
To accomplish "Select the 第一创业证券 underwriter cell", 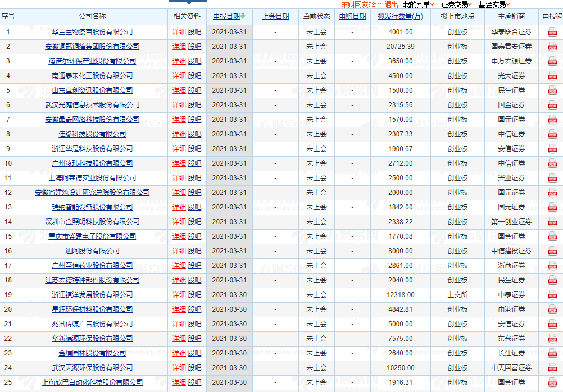I will pos(512,222).
